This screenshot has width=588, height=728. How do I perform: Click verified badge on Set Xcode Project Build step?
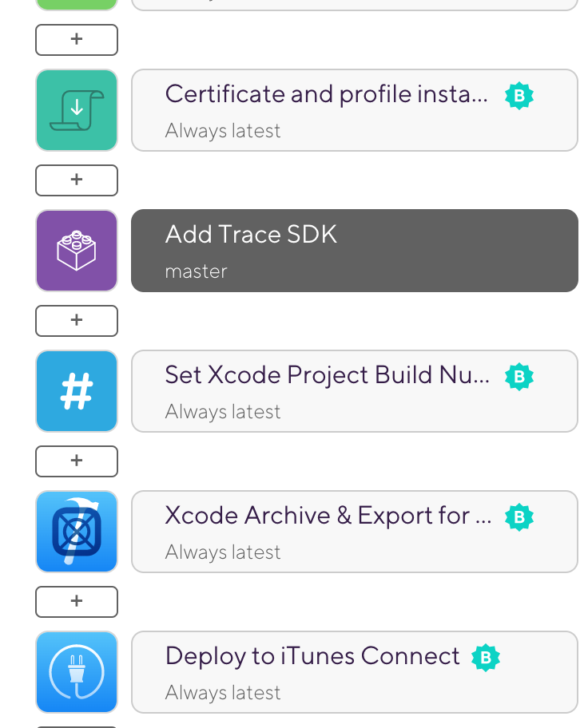[519, 377]
